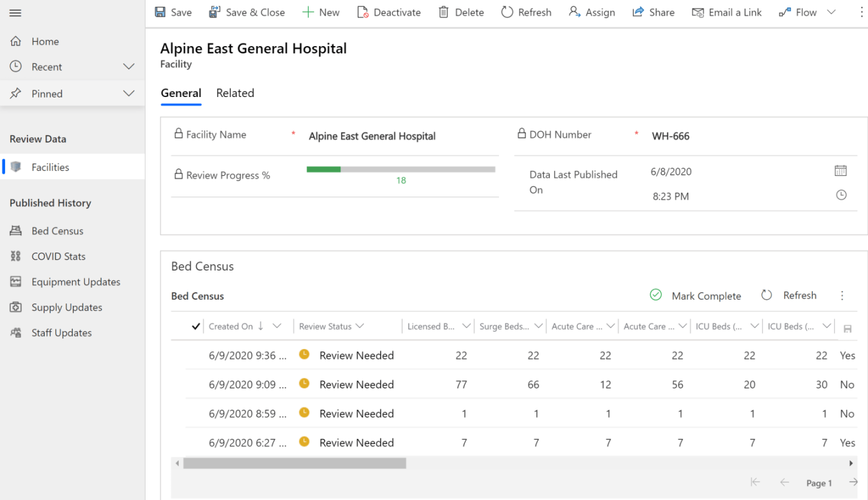Click the Review Progress bar
The image size is (868, 500).
pyautogui.click(x=401, y=168)
